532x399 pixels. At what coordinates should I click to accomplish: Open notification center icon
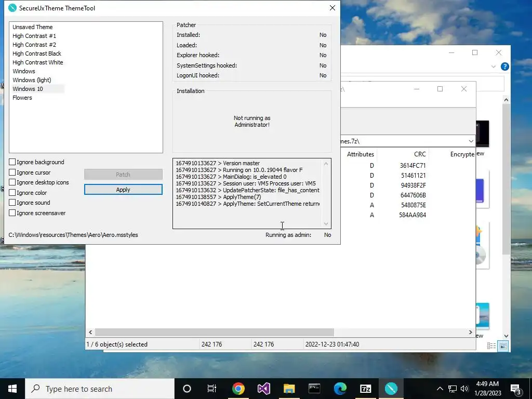[516, 389]
